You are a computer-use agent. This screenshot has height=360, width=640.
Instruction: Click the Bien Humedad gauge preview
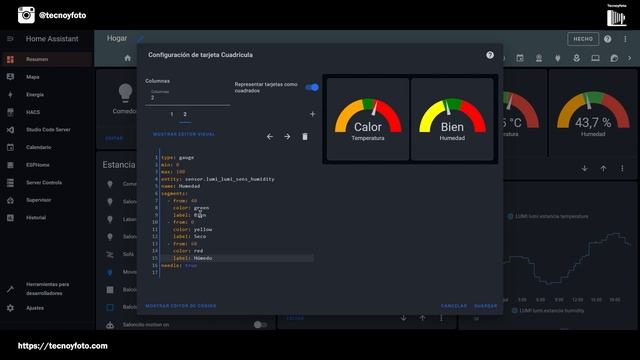click(x=452, y=119)
